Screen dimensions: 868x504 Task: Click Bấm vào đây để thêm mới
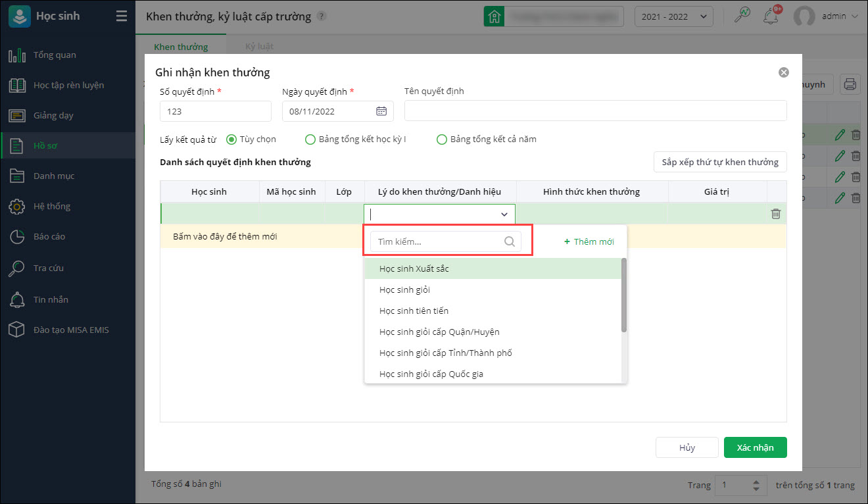point(225,236)
